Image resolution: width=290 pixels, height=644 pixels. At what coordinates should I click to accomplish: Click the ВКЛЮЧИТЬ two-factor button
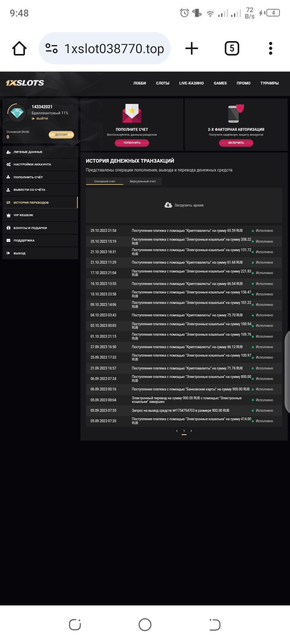[x=236, y=143]
